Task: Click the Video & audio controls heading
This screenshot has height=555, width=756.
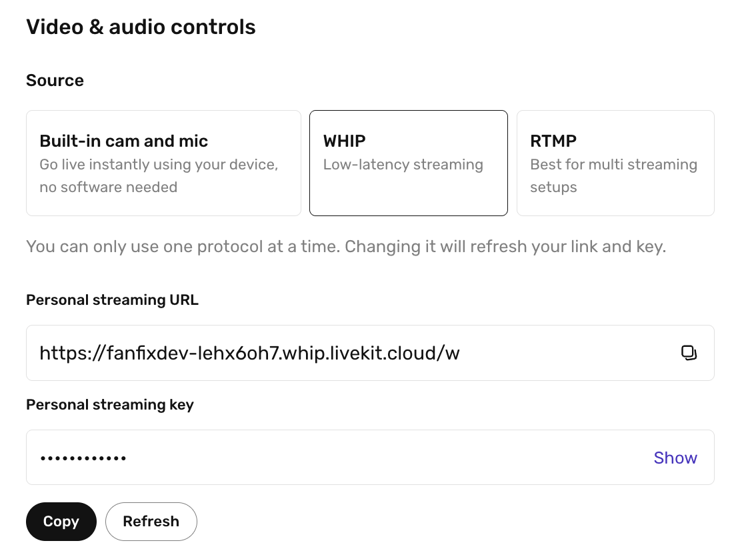Action: [x=141, y=27]
